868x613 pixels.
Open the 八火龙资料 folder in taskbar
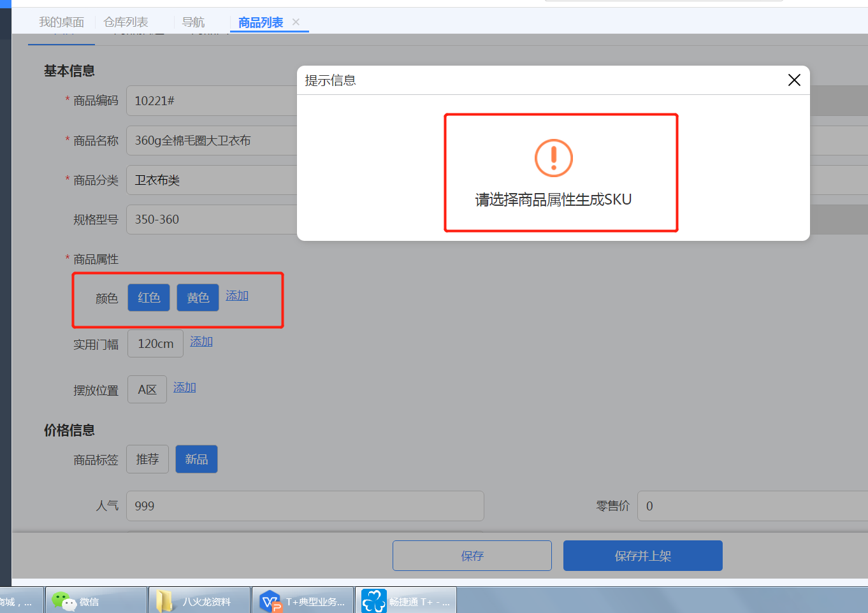pos(199,600)
